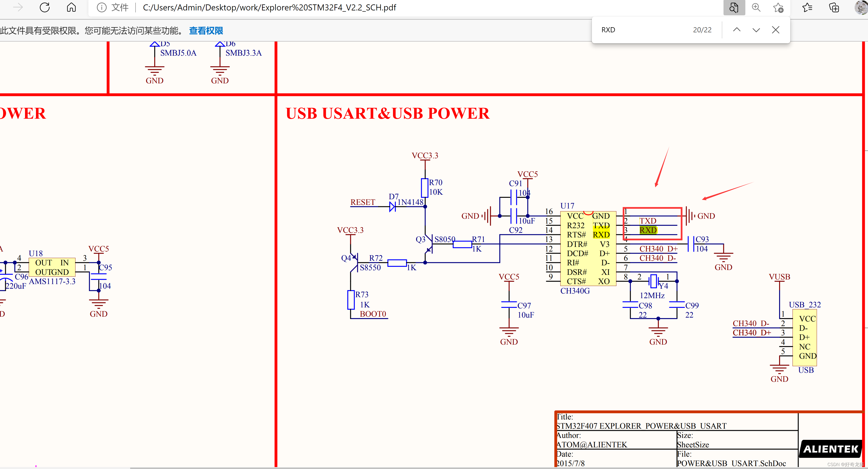Open the file info icon in address bar
Screen dimensions: 868x469
102,8
